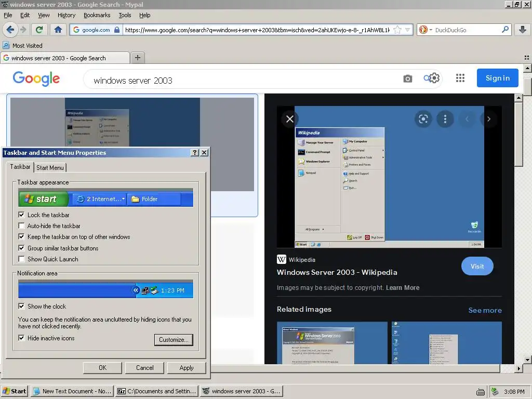Open Windows Server 2003 - Wikipedia title link
Image resolution: width=532 pixels, height=399 pixels.
click(x=337, y=272)
